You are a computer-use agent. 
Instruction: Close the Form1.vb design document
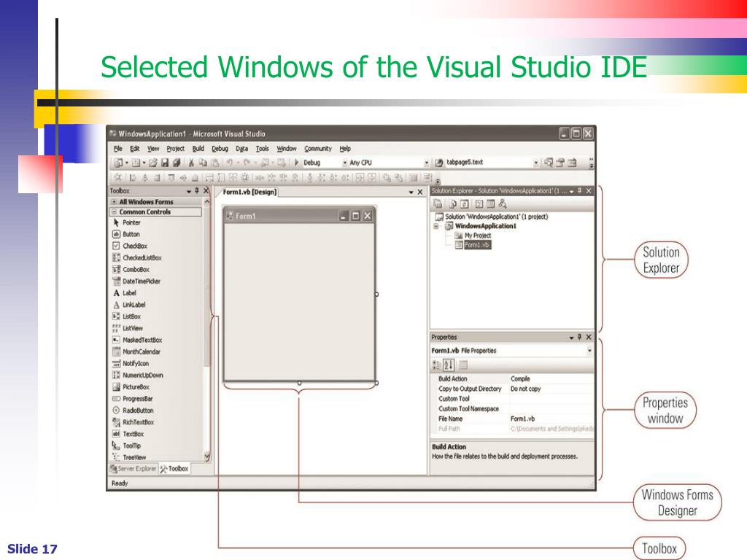point(419,192)
